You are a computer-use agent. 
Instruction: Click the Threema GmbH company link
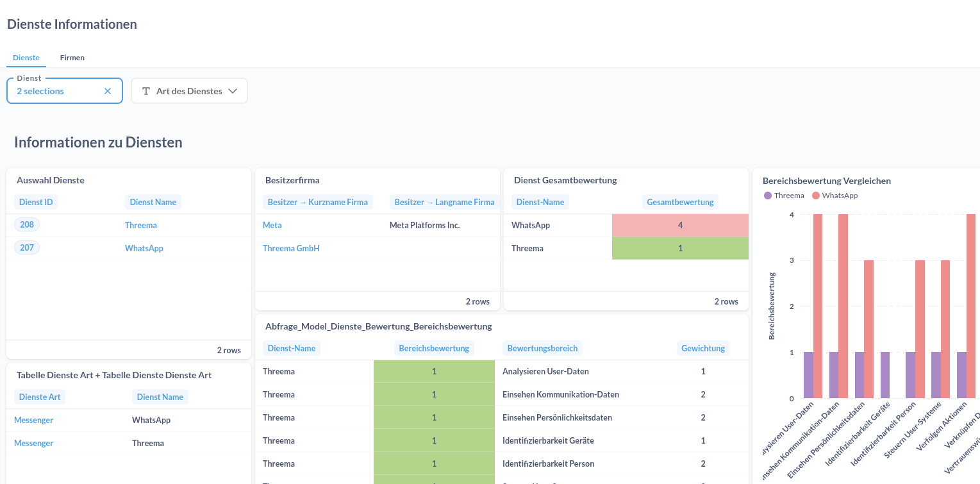coord(291,248)
